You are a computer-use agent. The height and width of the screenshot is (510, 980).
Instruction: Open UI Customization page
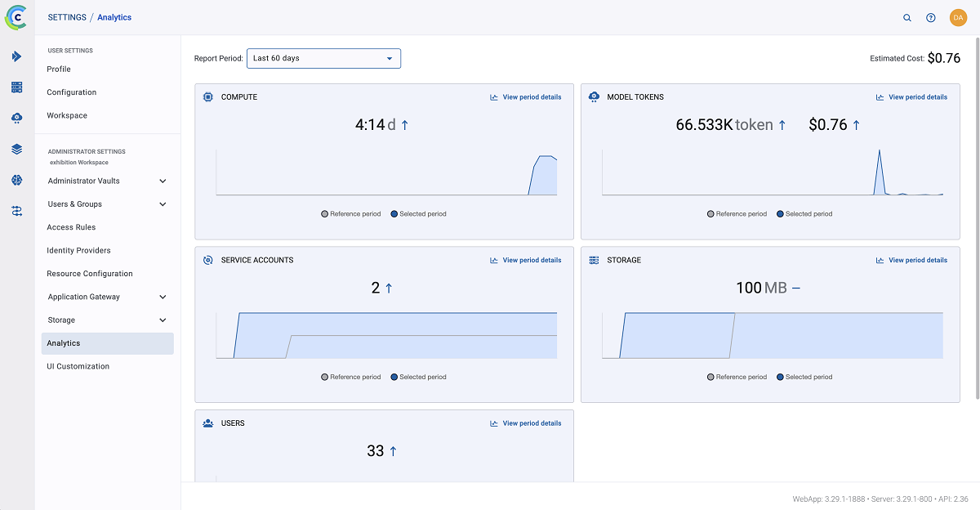point(78,367)
